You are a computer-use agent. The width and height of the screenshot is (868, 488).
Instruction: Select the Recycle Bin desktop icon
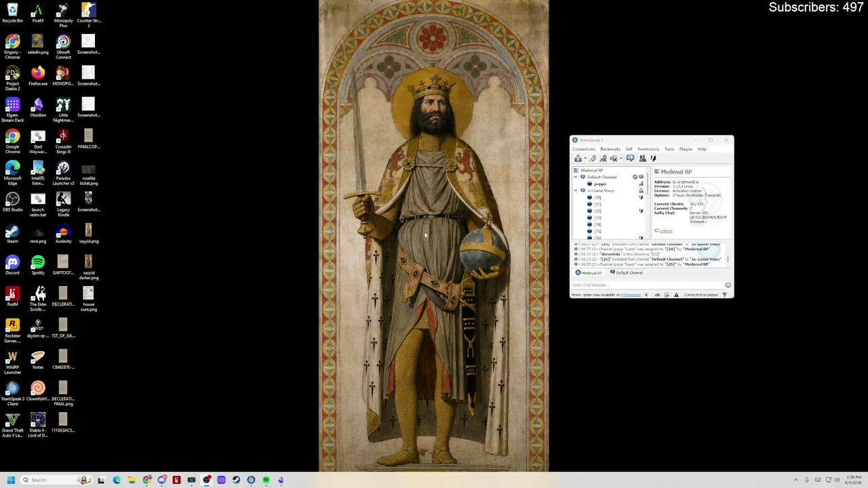[x=12, y=13]
